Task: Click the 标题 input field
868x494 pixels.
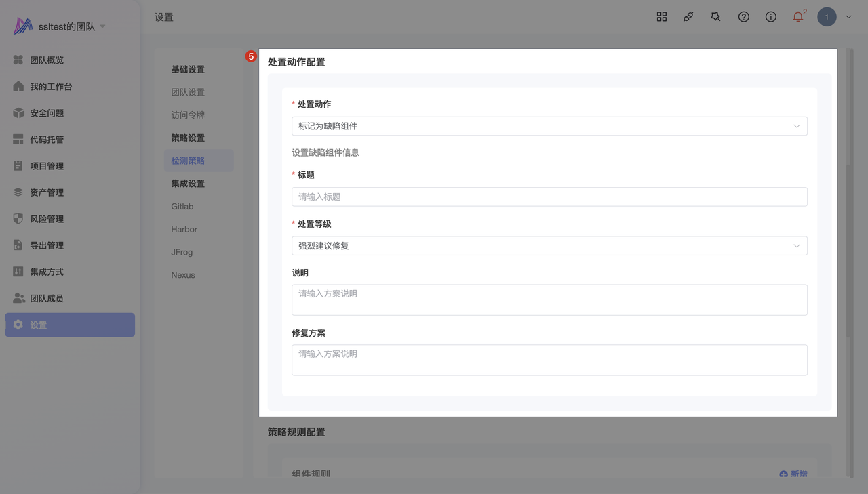Action: (549, 197)
